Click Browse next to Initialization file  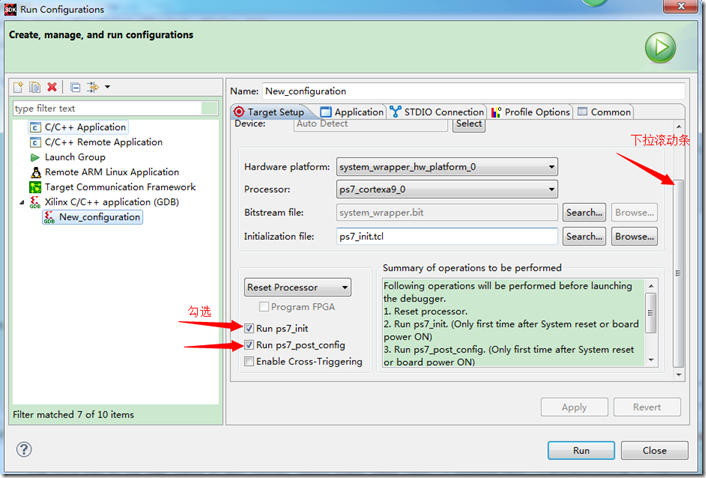[634, 237]
